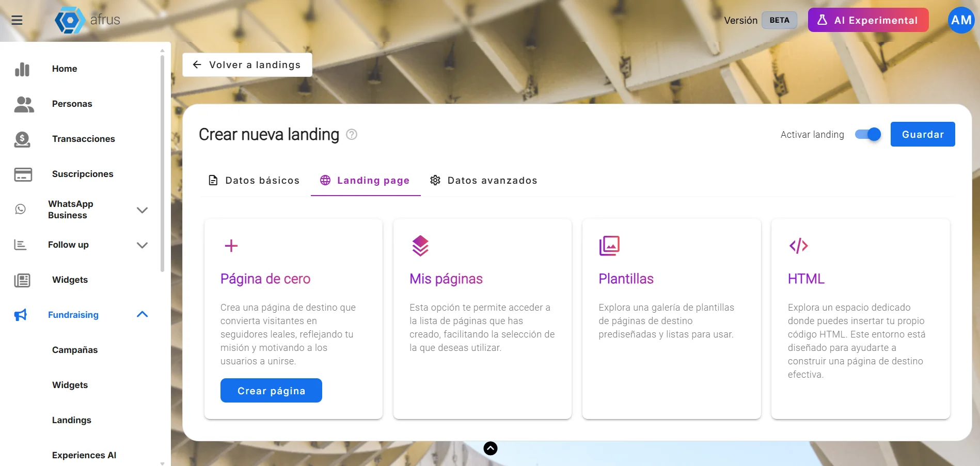Collapse the Fundraising submenu chevron
This screenshot has width=980, height=466.
click(x=142, y=314)
